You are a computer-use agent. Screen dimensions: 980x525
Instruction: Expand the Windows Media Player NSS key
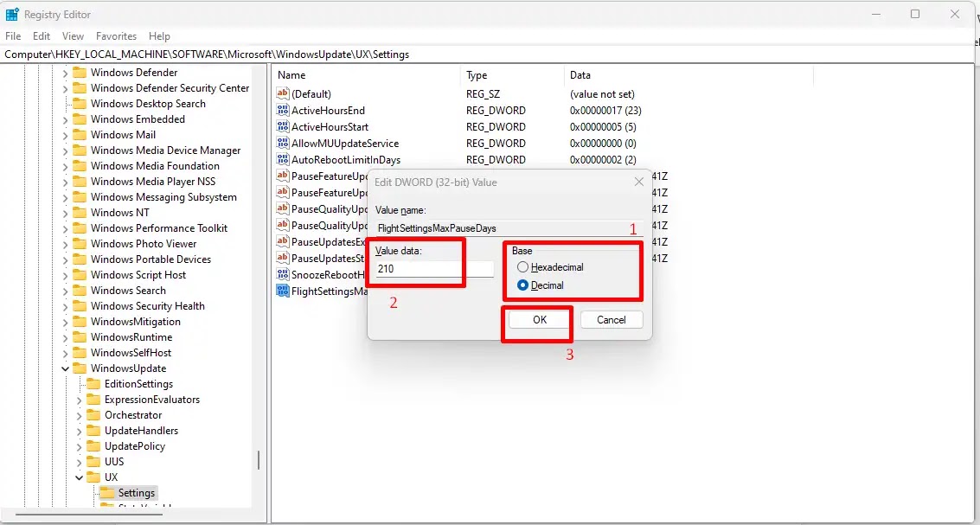click(x=65, y=182)
